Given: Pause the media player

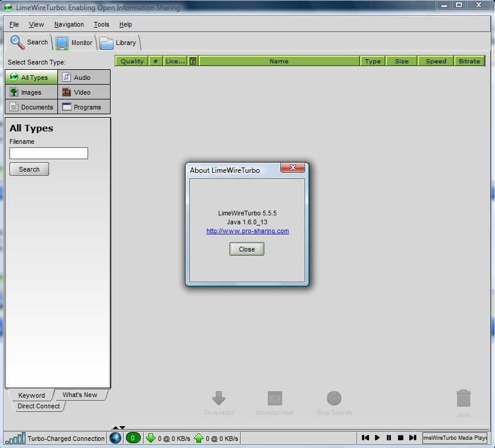Looking at the screenshot, I should point(389,437).
